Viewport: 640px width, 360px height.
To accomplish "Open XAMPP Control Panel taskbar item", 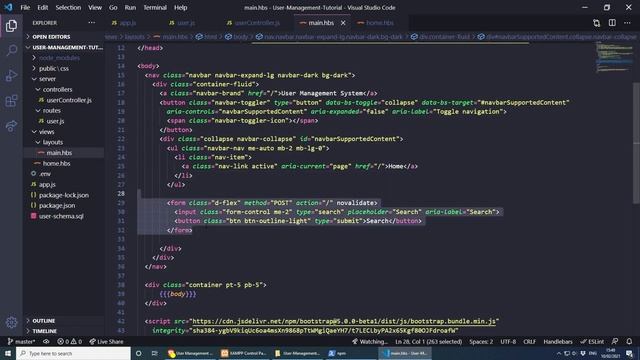I will click(x=244, y=353).
